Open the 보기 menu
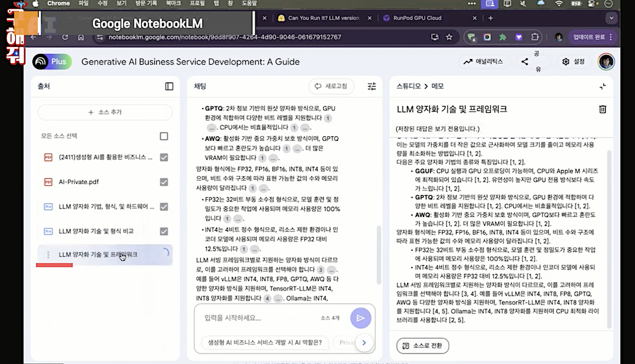The image size is (635, 364). 121,3
